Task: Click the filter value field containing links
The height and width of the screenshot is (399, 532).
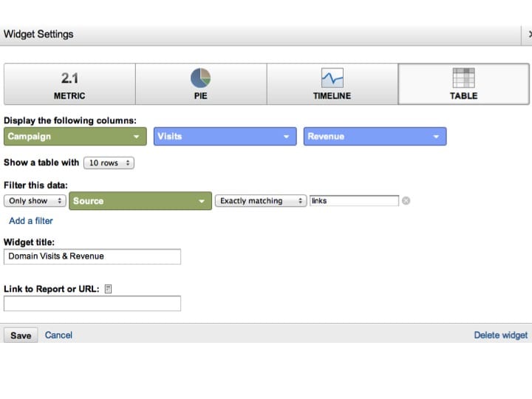Action: pyautogui.click(x=353, y=201)
